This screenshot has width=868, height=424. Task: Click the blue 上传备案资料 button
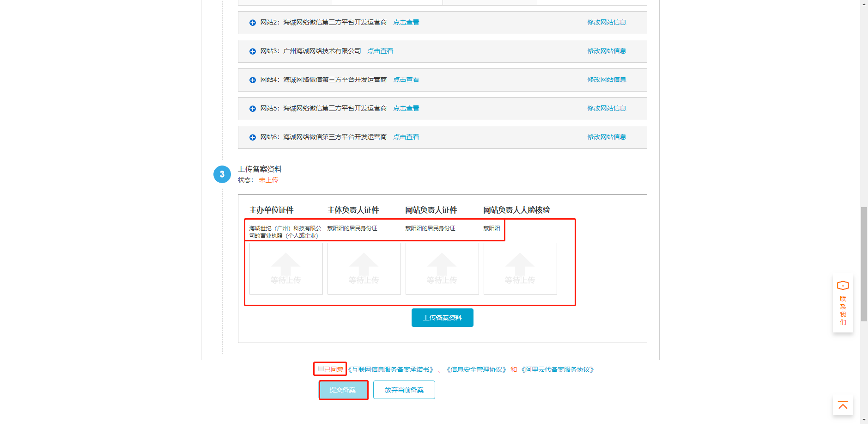click(443, 318)
